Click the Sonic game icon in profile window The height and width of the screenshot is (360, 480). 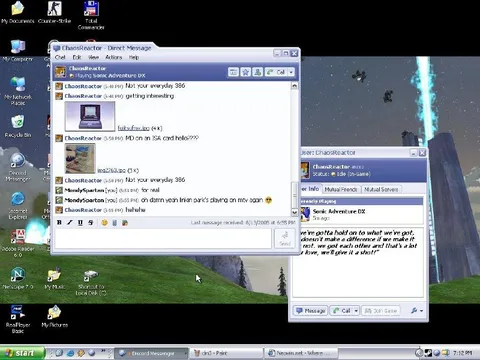tap(305, 214)
